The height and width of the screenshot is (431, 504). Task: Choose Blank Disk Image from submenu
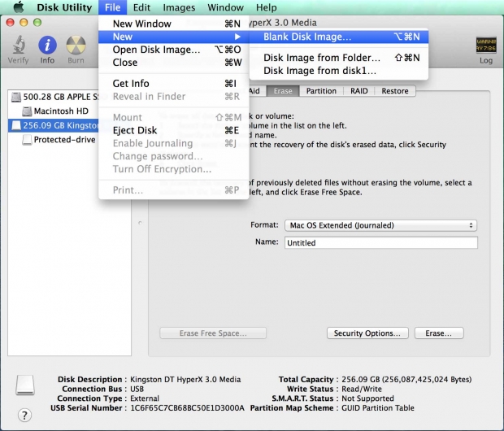tap(339, 37)
